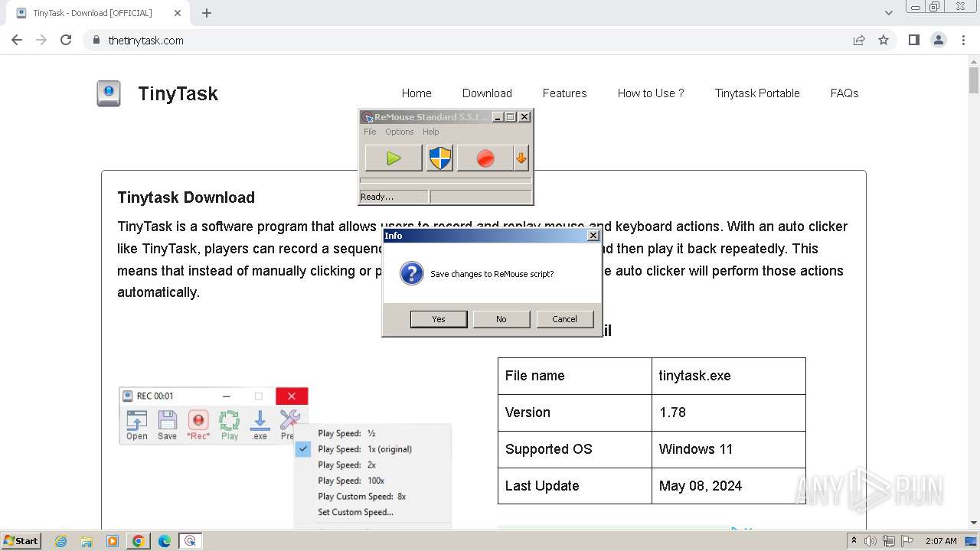Open File Explorer from the taskbar
Image resolution: width=980 pixels, height=551 pixels.
[x=87, y=541]
